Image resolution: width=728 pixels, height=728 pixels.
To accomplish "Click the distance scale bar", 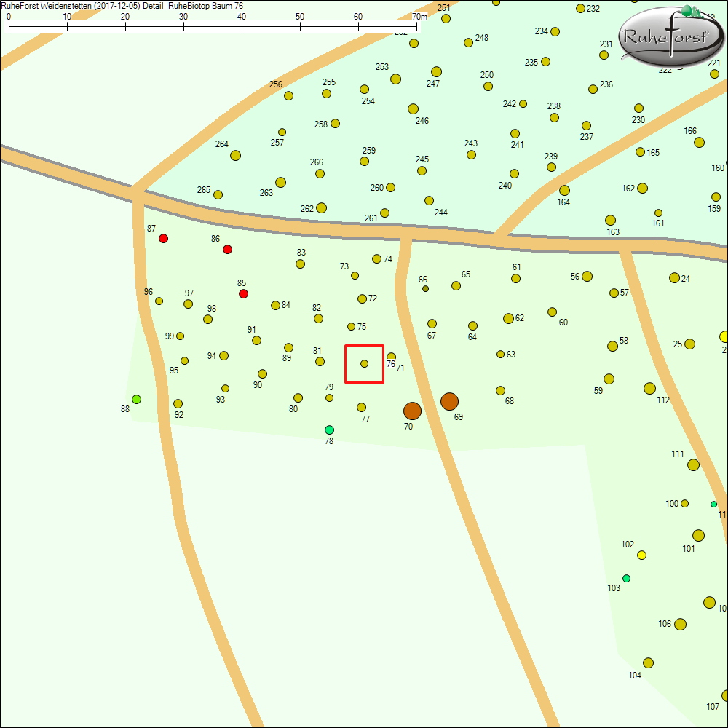I will (213, 27).
